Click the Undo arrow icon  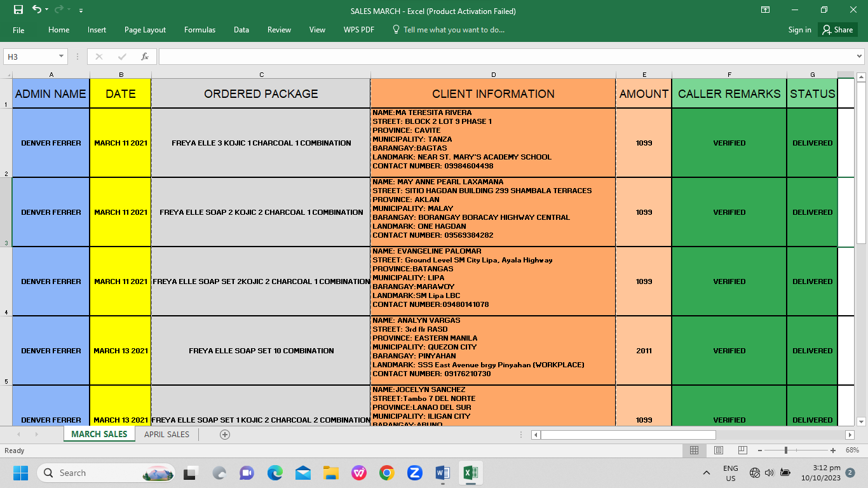[x=36, y=10]
